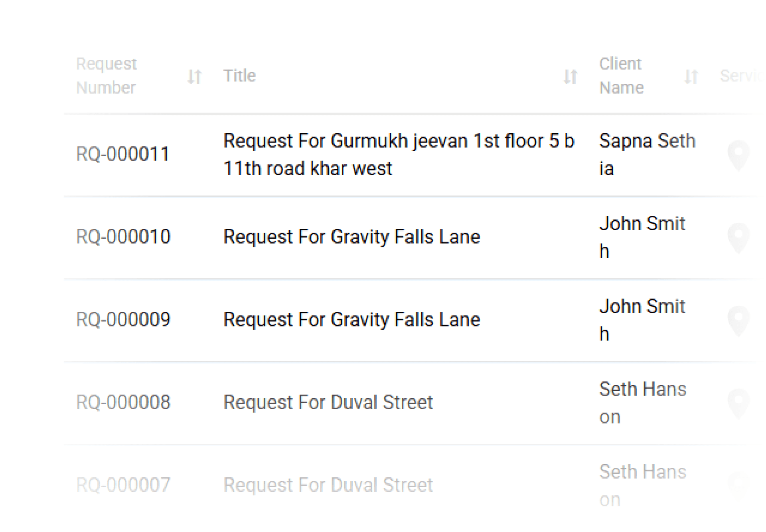Screen dimensions: 766x532
Task: Open request RQ-000010
Action: (123, 237)
